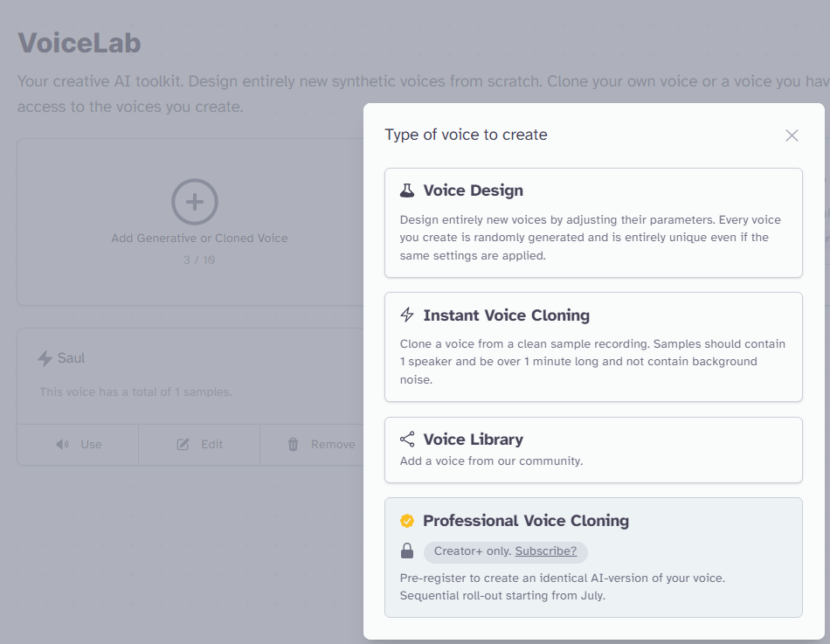Click the lightning icon next to Saul
Screen dimensions: 830x644
[45, 358]
